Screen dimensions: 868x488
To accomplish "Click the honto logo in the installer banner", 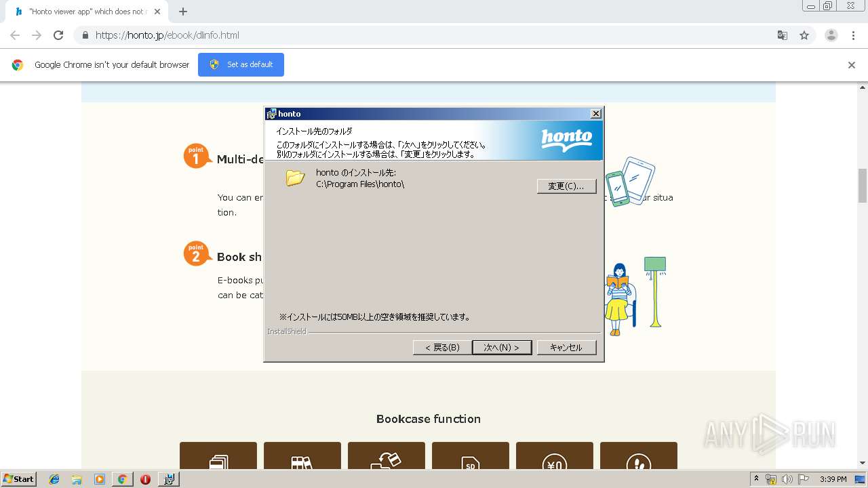I will coord(567,140).
